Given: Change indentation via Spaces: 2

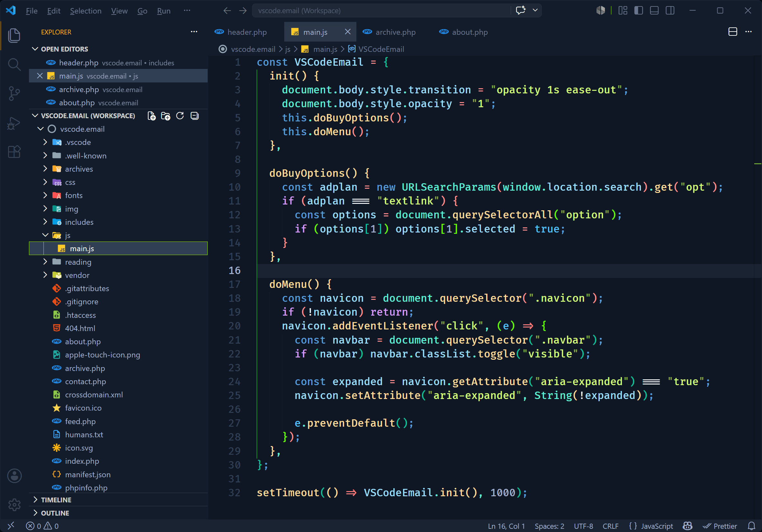Looking at the screenshot, I should click(x=549, y=526).
